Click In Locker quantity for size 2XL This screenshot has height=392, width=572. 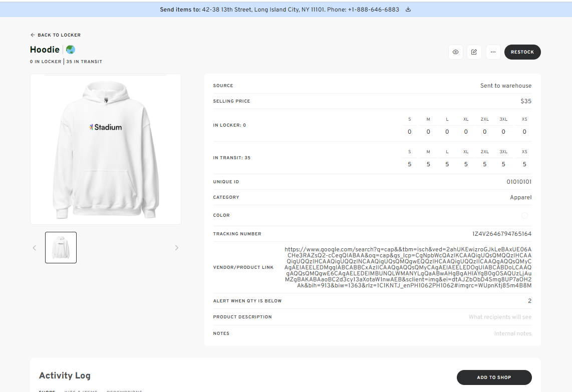tap(484, 132)
